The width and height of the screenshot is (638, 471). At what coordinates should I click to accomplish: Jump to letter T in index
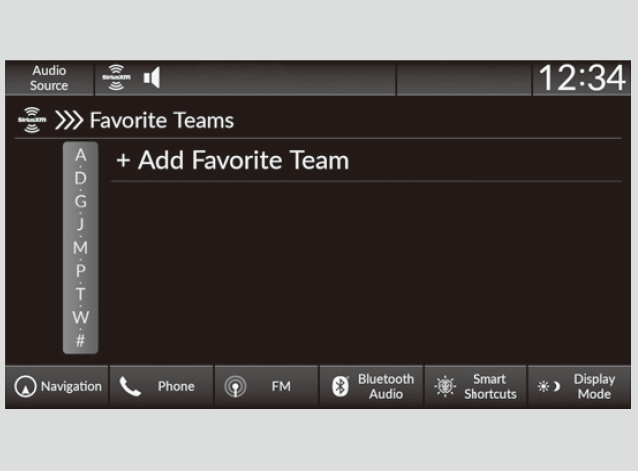click(81, 293)
